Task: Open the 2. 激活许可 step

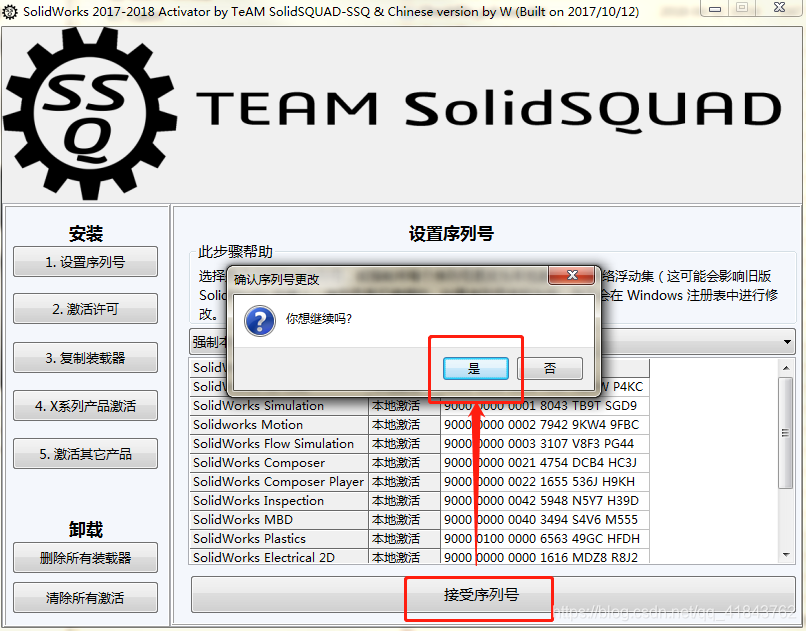Action: [x=85, y=309]
